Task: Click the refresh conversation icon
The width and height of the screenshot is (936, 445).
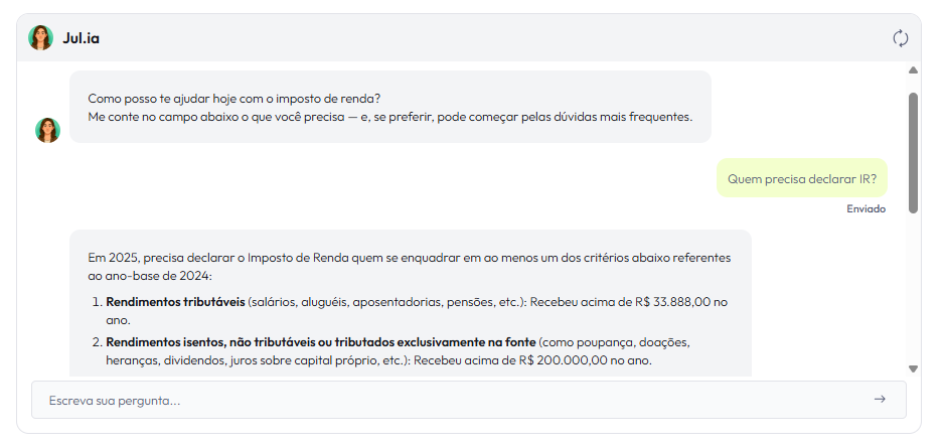Action: click(x=900, y=38)
